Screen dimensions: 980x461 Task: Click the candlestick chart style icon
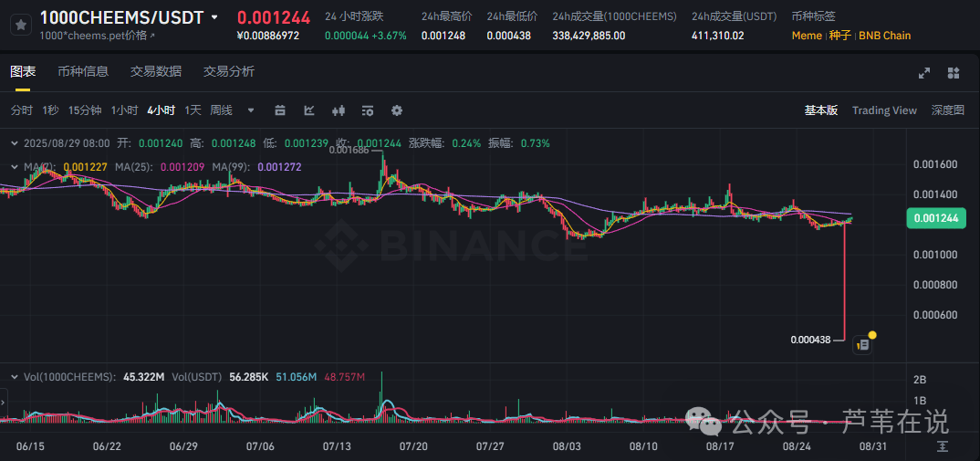[x=339, y=110]
